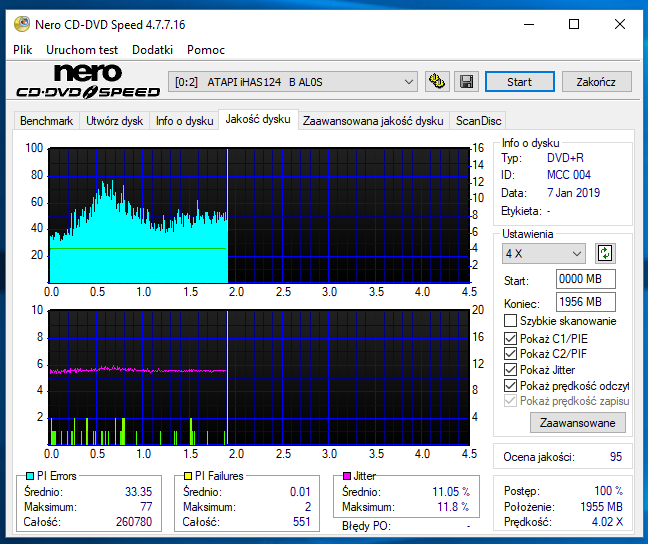
Task: Click the save floppy disk icon
Action: click(466, 81)
